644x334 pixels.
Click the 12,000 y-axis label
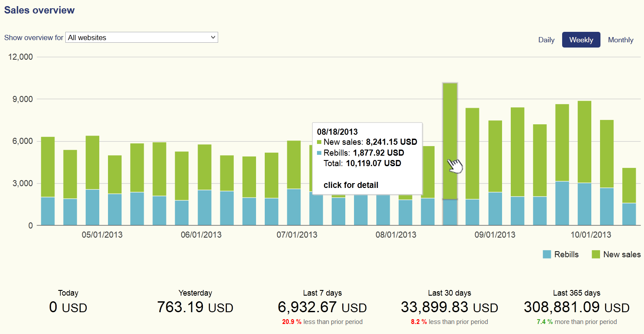tap(21, 57)
